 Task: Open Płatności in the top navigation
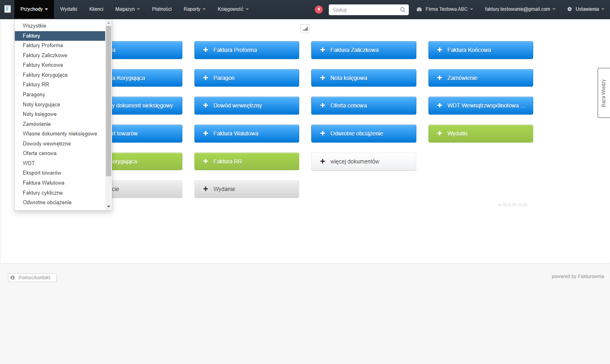pyautogui.click(x=162, y=9)
